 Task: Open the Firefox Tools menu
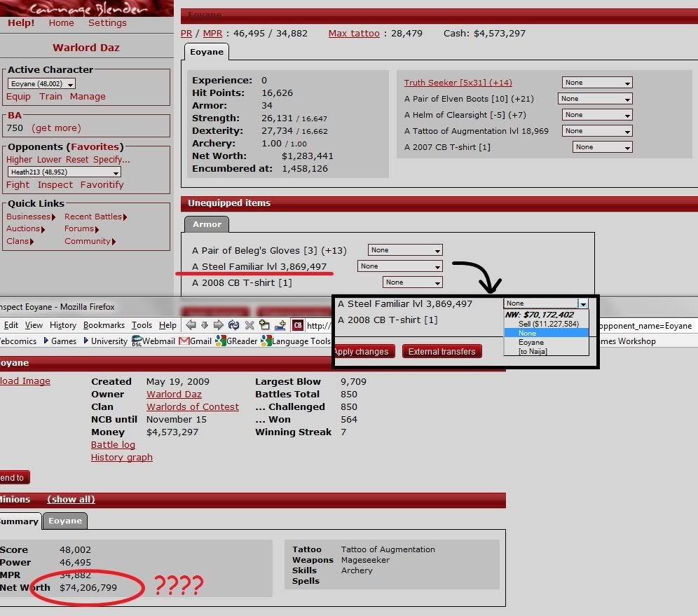tap(142, 325)
